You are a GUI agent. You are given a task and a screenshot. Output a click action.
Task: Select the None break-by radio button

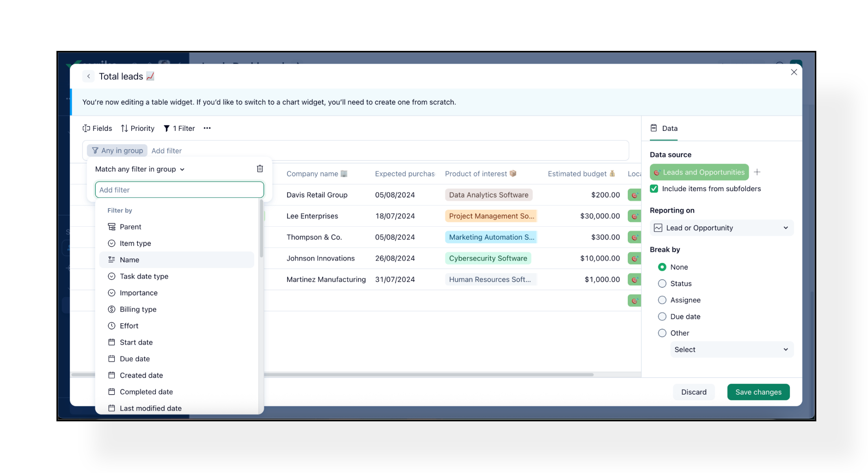(662, 267)
